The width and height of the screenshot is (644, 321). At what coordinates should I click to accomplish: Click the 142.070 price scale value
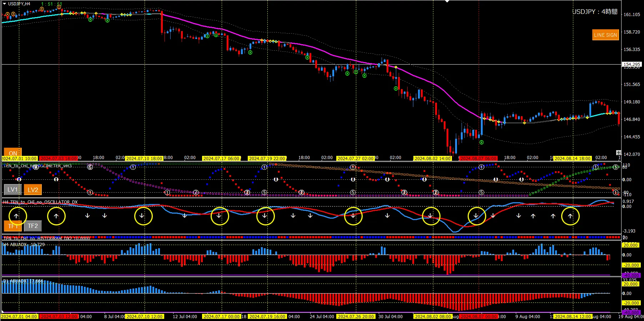pyautogui.click(x=632, y=154)
